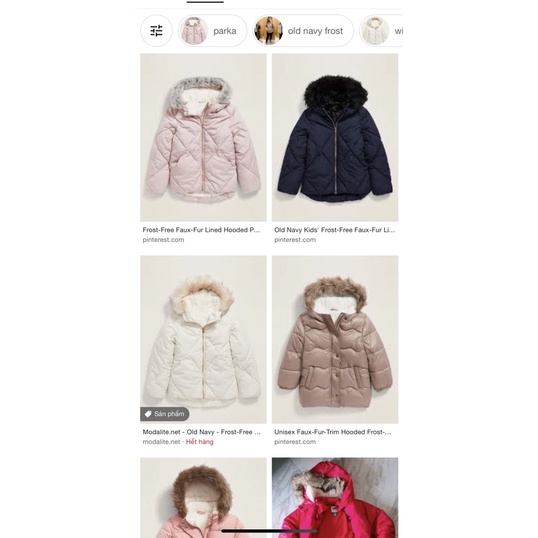The image size is (538, 538).
Task: Open the Modalite.net - Old Navy title link
Action: (202, 432)
